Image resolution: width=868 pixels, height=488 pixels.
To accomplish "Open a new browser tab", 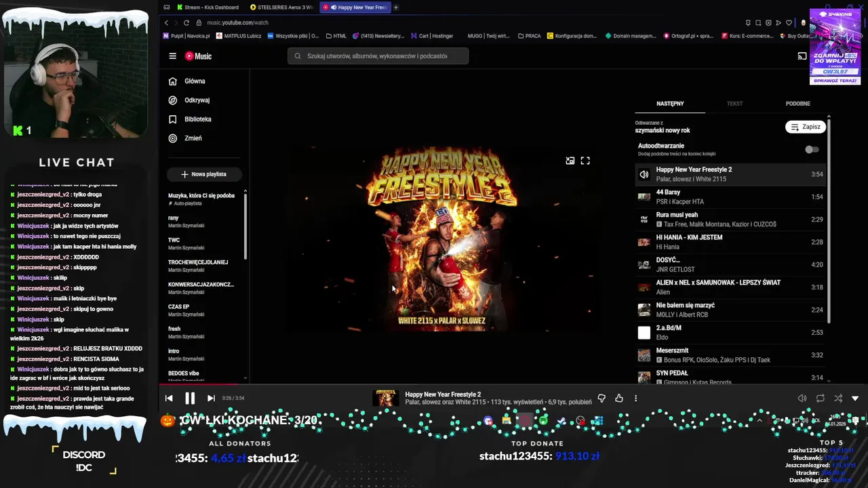I will click(x=396, y=7).
